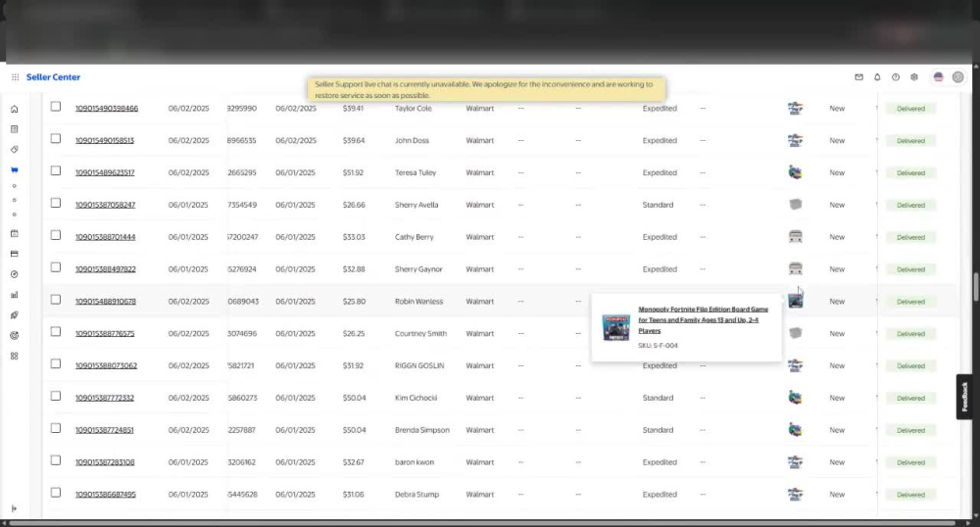
Task: Open the performance gauge icon in sidebar
Action: click(x=15, y=274)
